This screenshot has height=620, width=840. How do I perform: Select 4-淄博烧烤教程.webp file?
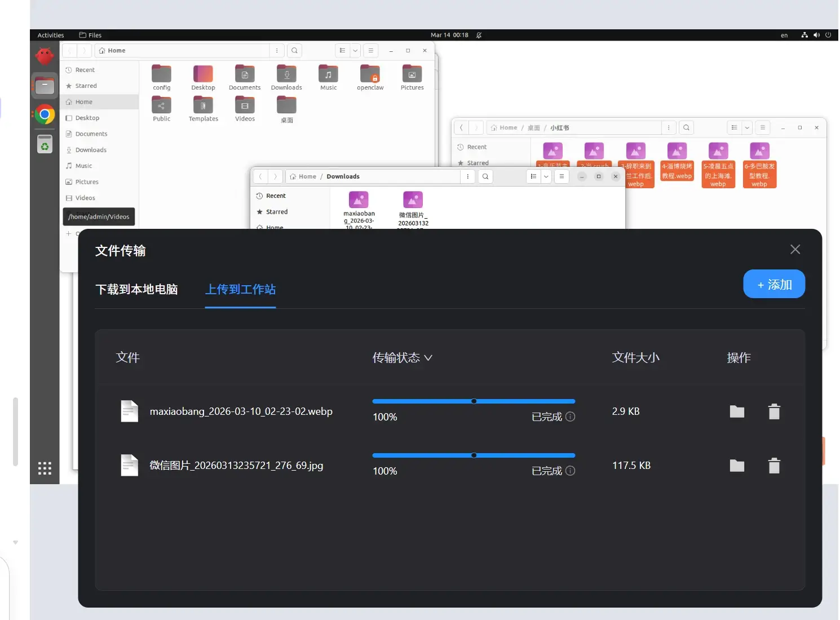677,162
